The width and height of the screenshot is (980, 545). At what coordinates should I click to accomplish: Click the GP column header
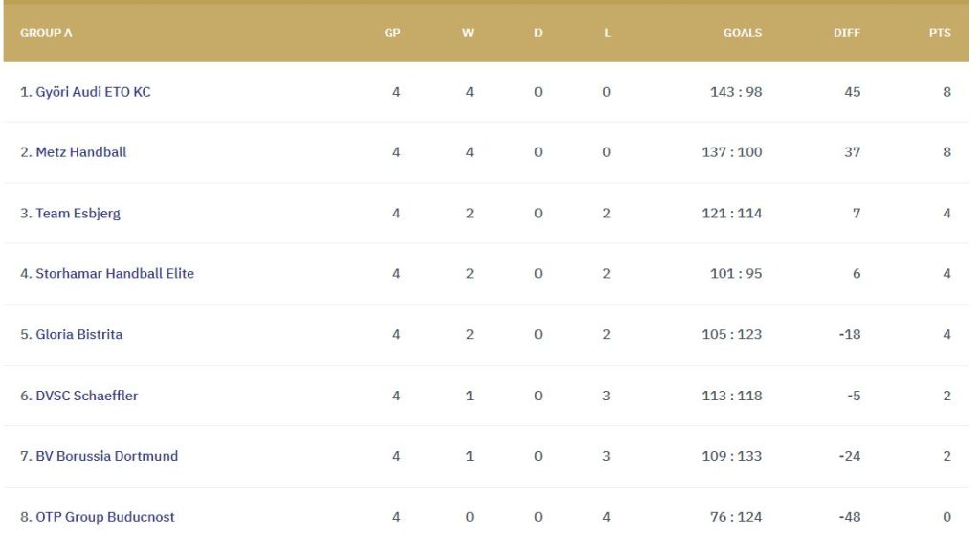(392, 33)
